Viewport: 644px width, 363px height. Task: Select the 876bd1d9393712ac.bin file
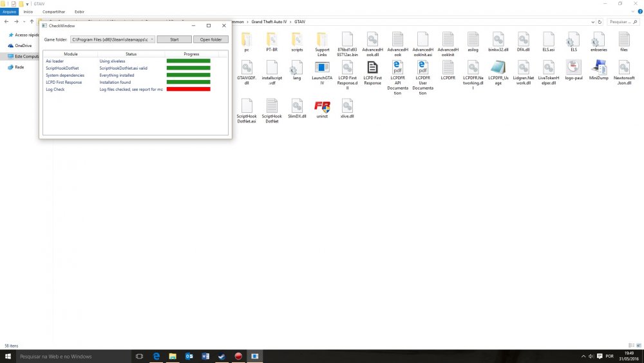347,44
